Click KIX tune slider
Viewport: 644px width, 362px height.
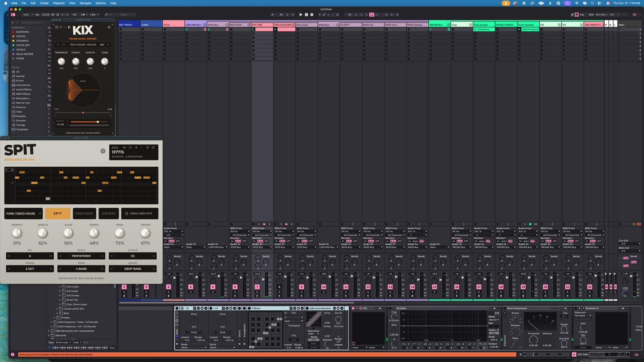tap(83, 113)
